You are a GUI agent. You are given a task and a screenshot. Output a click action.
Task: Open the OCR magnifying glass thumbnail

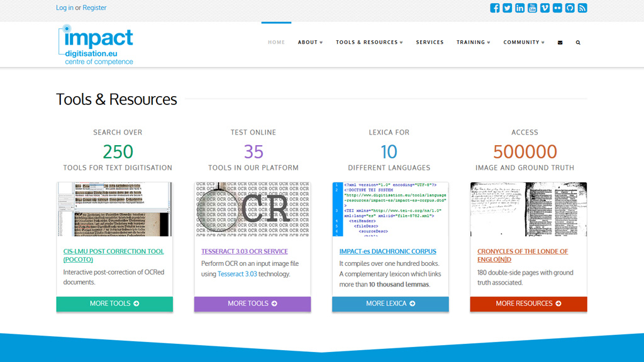click(x=253, y=209)
